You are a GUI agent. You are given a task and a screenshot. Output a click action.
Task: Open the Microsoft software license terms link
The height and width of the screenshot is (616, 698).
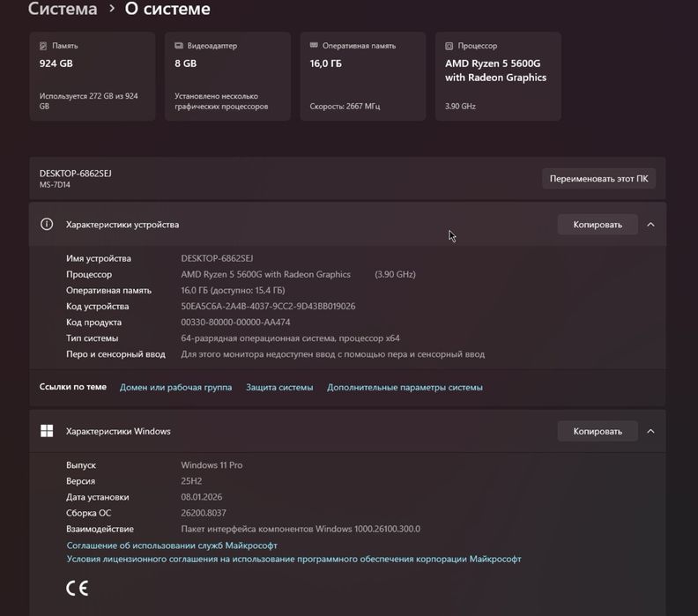[x=293, y=559]
